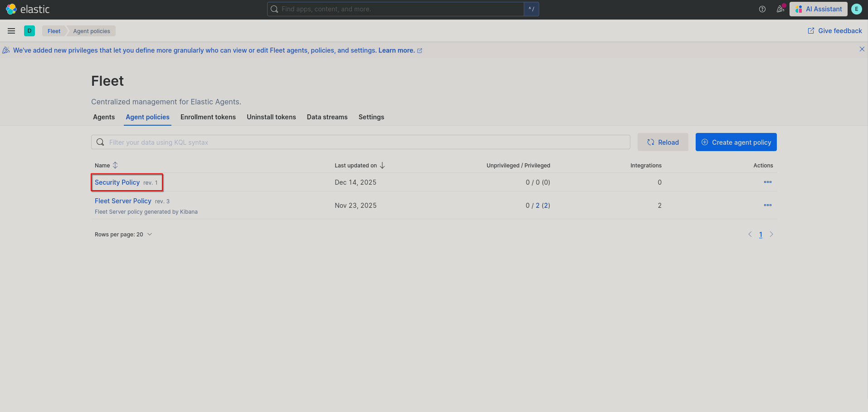The width and height of the screenshot is (868, 412).
Task: Open the user profile avatar E
Action: tap(857, 9)
